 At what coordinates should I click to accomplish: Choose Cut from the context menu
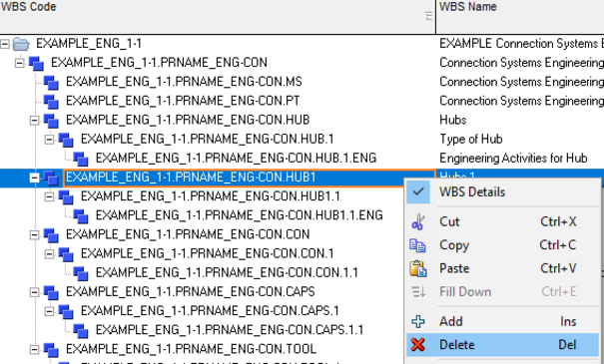(503, 222)
